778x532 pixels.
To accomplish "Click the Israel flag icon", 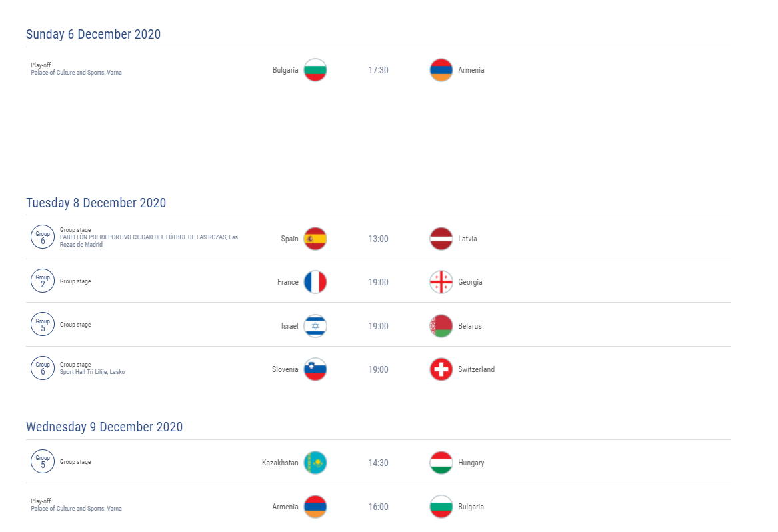I will click(315, 326).
